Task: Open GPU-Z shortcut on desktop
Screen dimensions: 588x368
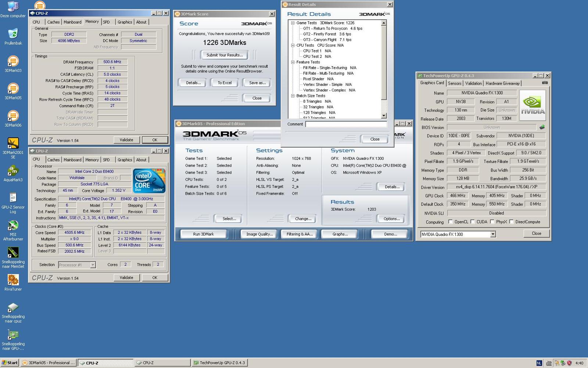Action: coord(13,339)
